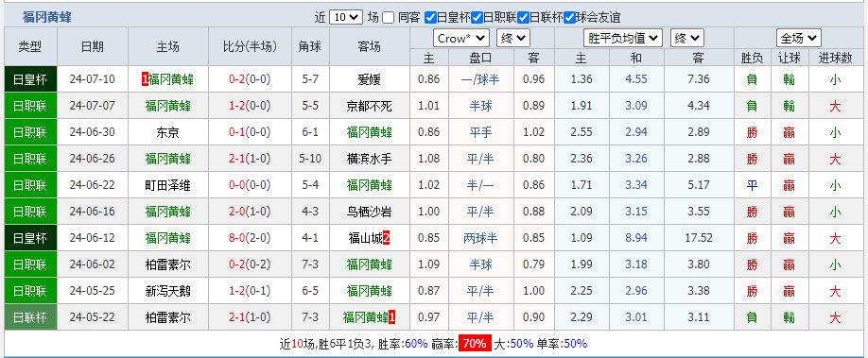Click opponent 福山城
The image size is (868, 358).
[365, 238]
